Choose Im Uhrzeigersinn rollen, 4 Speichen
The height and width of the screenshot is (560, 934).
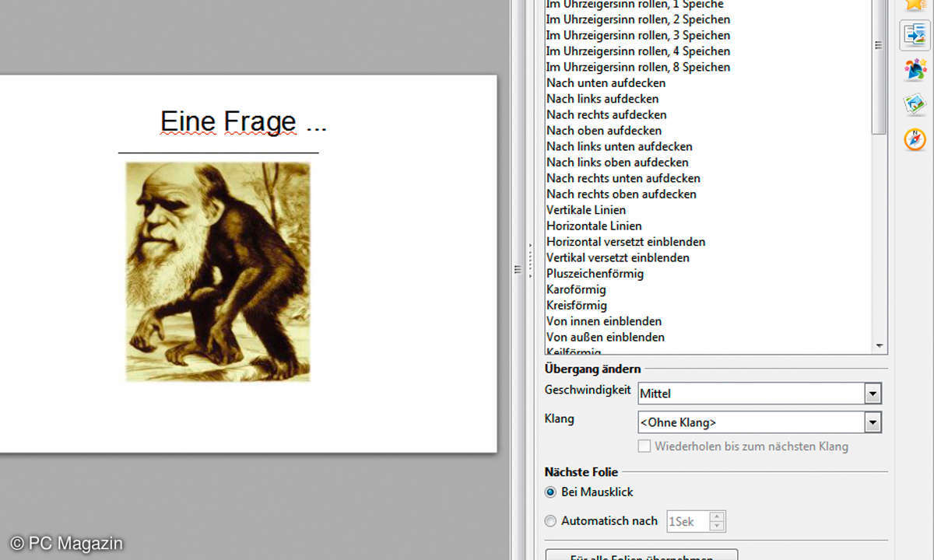click(x=638, y=51)
